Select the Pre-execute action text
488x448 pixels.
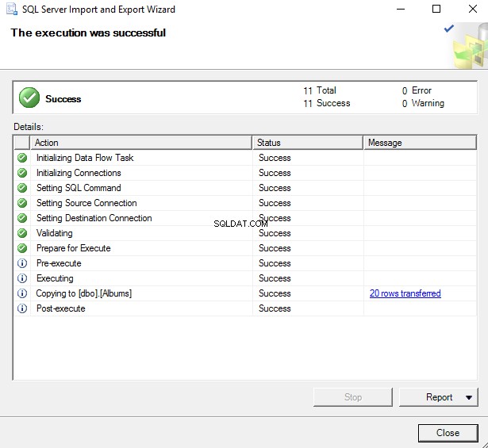59,263
